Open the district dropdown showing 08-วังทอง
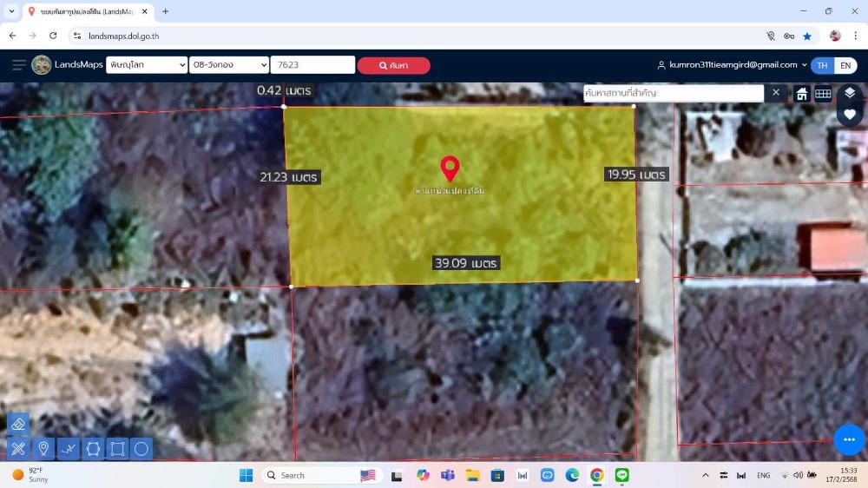The height and width of the screenshot is (488, 868). [229, 65]
